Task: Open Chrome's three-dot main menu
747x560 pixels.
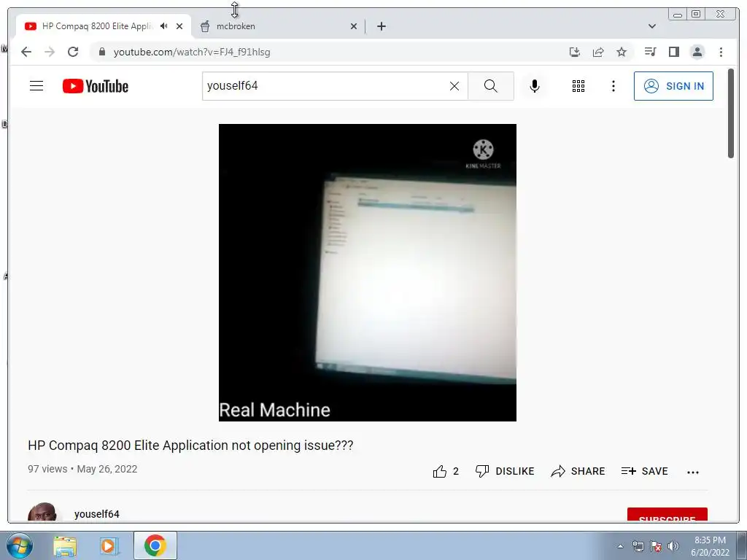Action: click(x=721, y=52)
